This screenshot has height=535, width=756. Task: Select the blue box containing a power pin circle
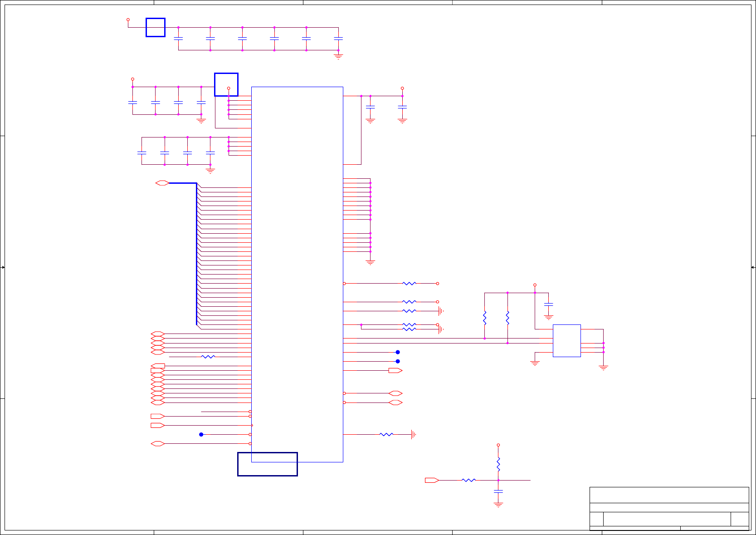tap(226, 84)
